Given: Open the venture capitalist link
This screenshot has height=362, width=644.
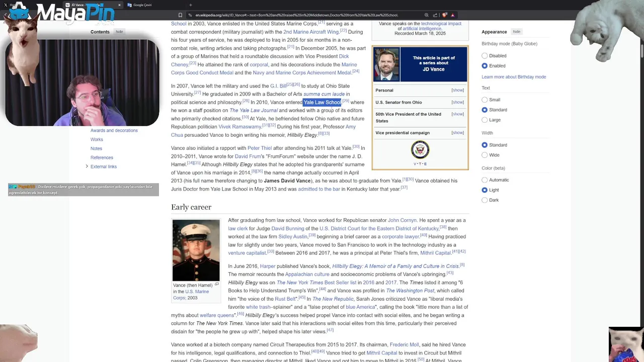Looking at the screenshot, I should coord(247,253).
